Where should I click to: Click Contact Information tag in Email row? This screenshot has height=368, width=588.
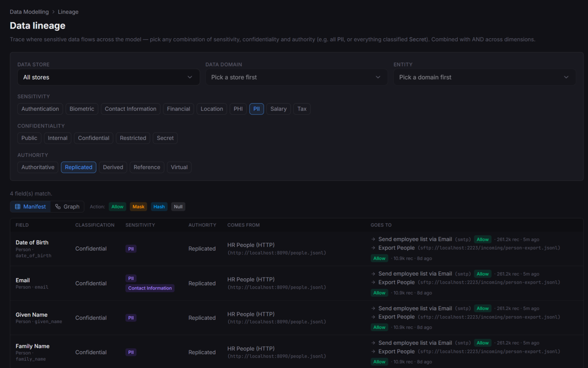pos(150,288)
